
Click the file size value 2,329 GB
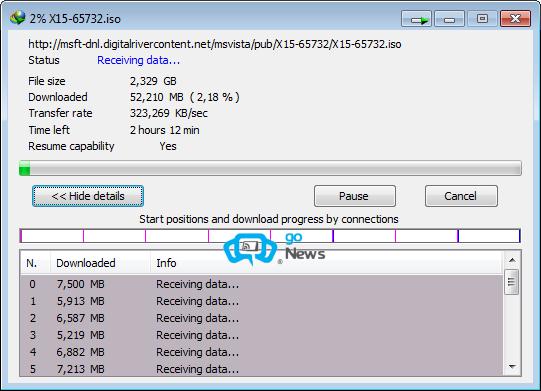[153, 81]
